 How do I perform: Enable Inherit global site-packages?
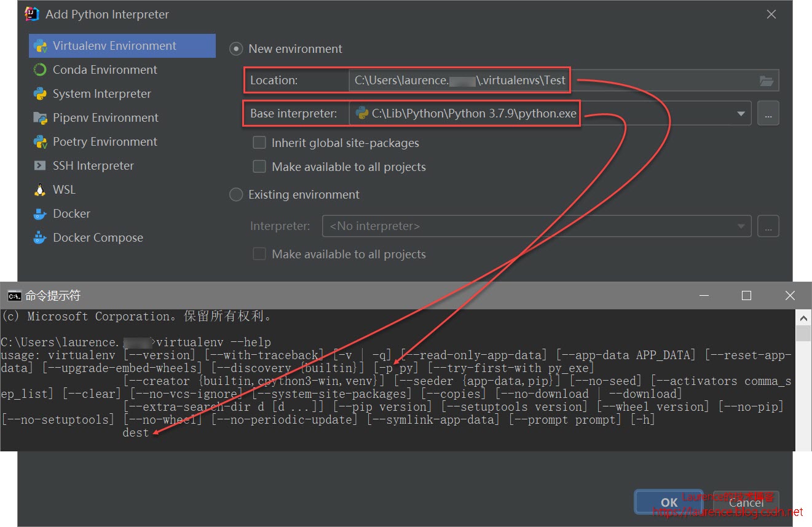coord(259,143)
